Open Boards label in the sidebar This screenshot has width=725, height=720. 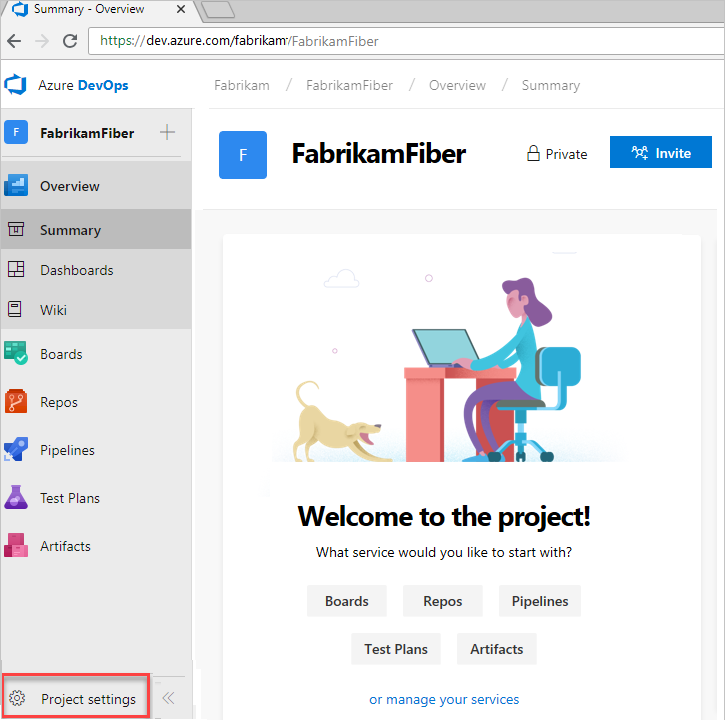[x=61, y=354]
